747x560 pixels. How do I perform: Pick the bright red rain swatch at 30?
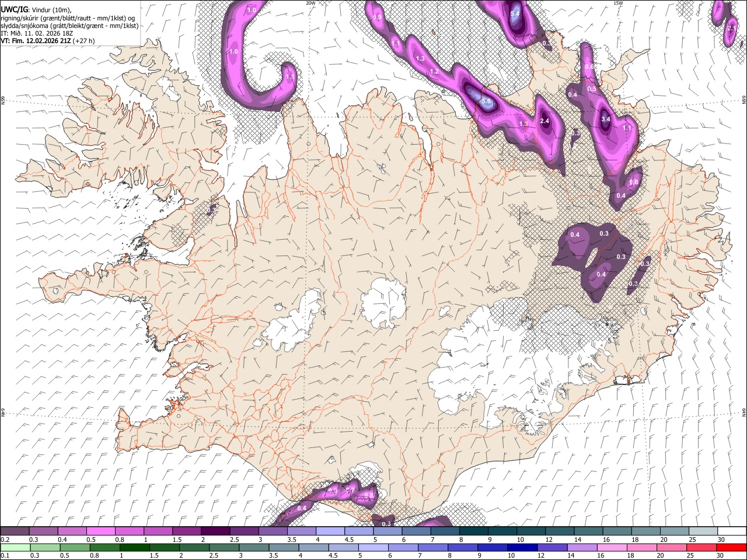click(x=731, y=548)
